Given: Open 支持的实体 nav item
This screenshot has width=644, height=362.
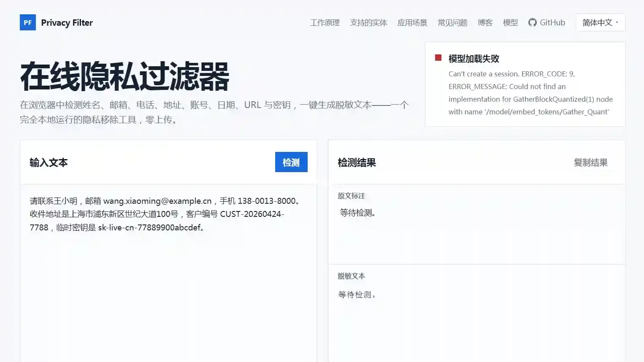Looking at the screenshot, I should click(x=368, y=22).
